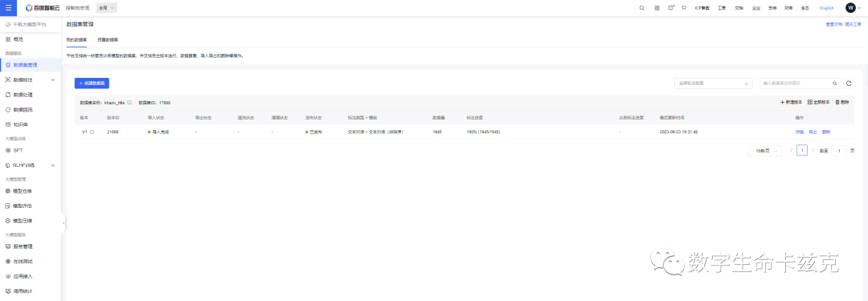The width and height of the screenshot is (868, 301).
Task: Open 支持 in the header
Action: point(772,8)
